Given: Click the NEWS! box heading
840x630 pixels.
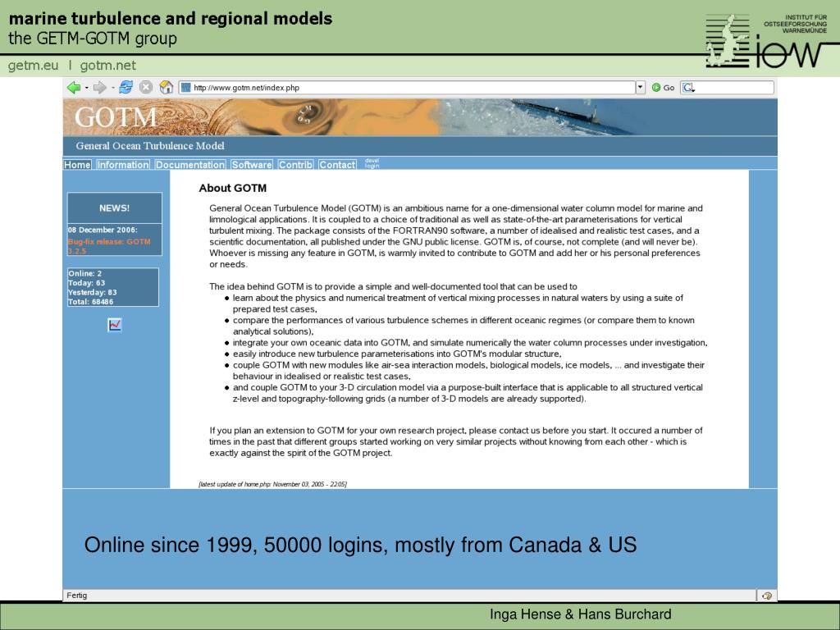Looking at the screenshot, I should (114, 208).
